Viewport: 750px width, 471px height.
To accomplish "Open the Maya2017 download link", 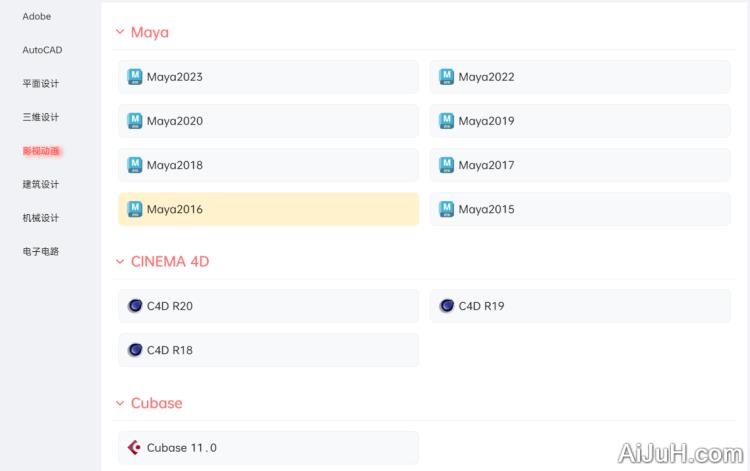I will [487, 165].
